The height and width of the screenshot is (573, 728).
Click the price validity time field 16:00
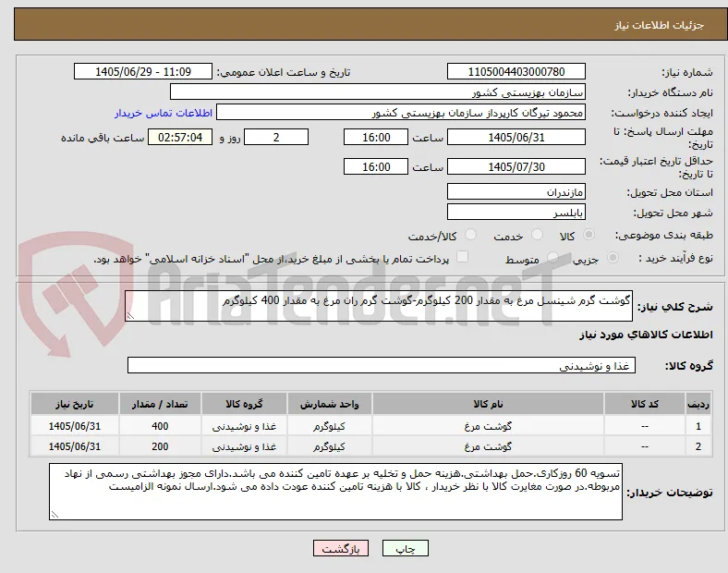click(x=376, y=166)
